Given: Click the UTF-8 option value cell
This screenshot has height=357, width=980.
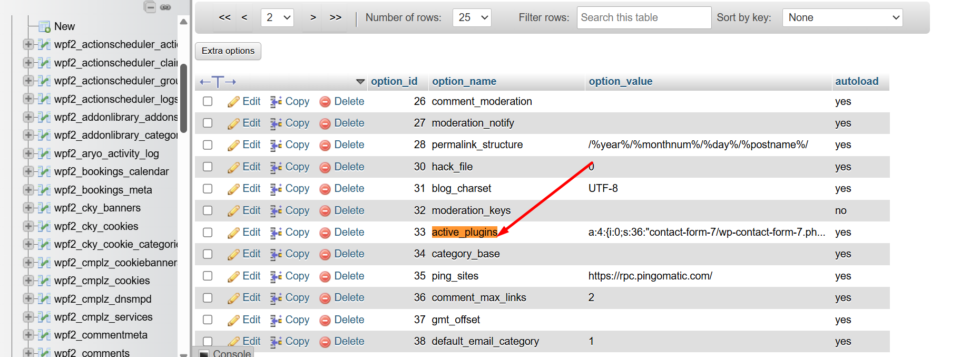Looking at the screenshot, I should click(x=603, y=188).
